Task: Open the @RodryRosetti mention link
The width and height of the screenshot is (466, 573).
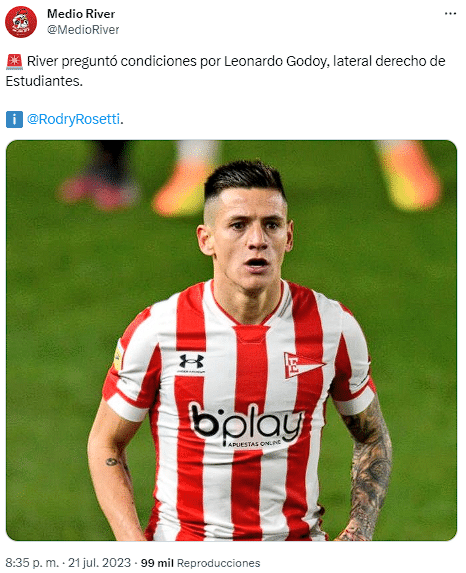Action: click(73, 119)
